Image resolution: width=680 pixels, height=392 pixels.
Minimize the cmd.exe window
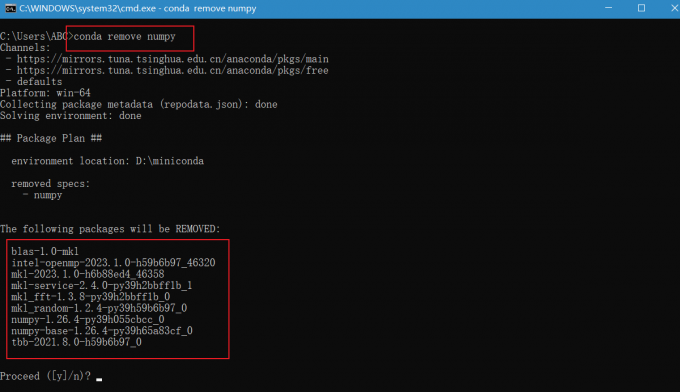[608, 8]
